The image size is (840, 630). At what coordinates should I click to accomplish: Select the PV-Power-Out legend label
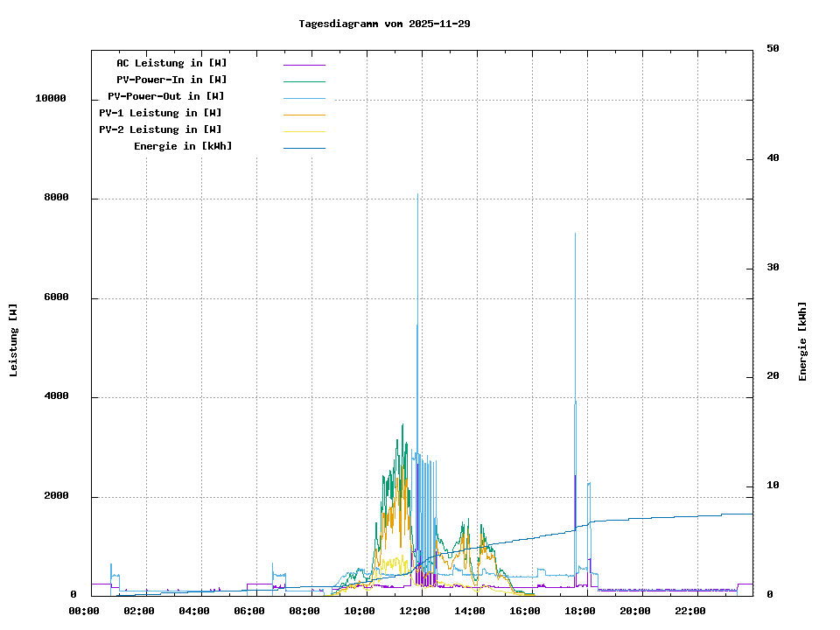pyautogui.click(x=166, y=96)
